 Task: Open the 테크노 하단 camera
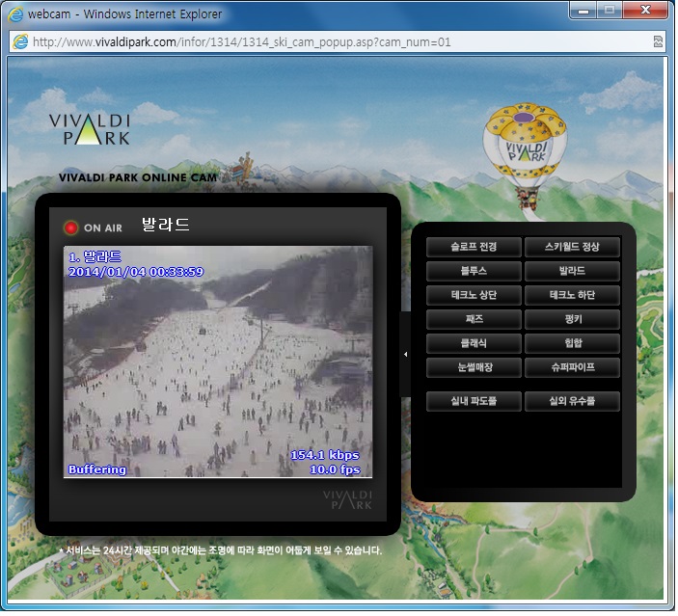(x=574, y=296)
